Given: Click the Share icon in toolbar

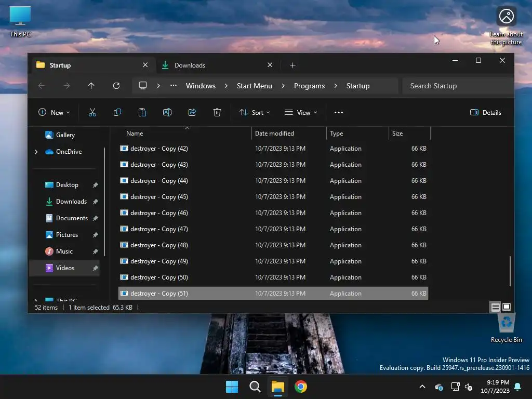Looking at the screenshot, I should [x=192, y=112].
